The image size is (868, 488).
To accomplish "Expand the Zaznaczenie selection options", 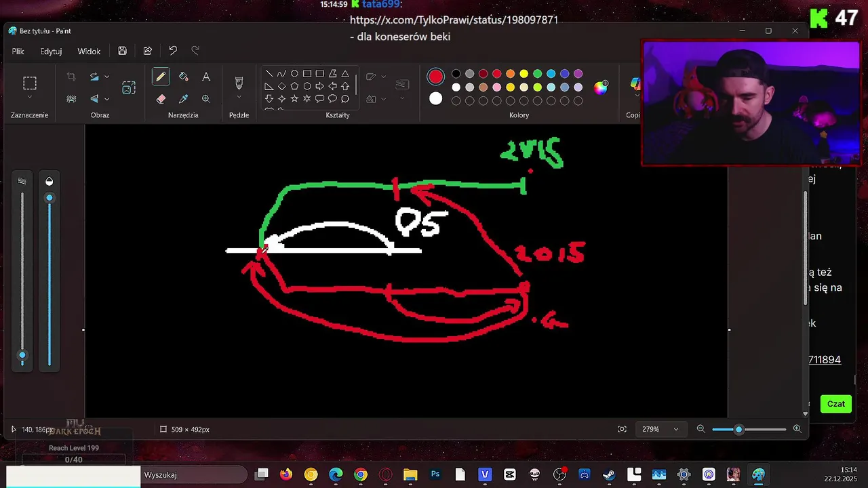I will [30, 98].
